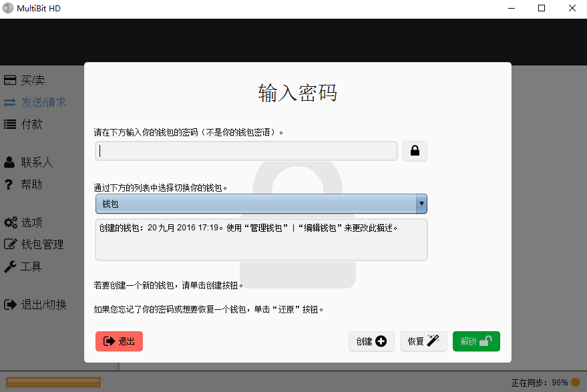Click the 付款 list icon
Image resolution: width=587 pixels, height=392 pixels.
click(10, 124)
